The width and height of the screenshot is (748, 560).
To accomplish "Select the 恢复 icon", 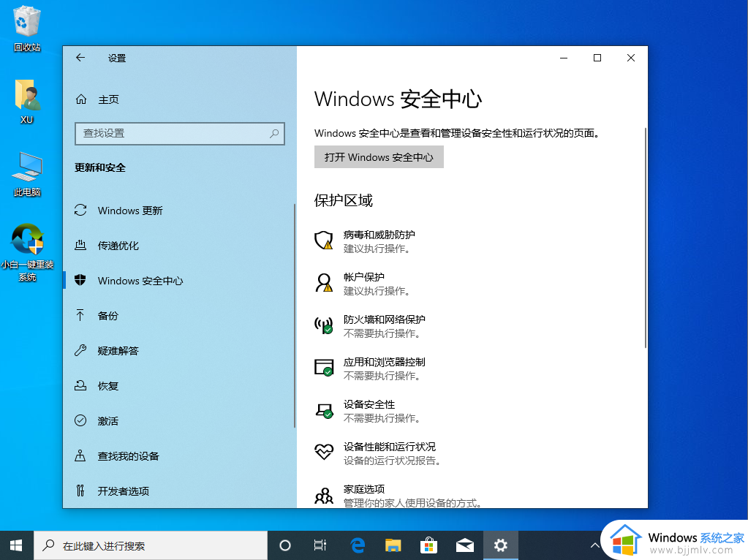I will coord(80,385).
